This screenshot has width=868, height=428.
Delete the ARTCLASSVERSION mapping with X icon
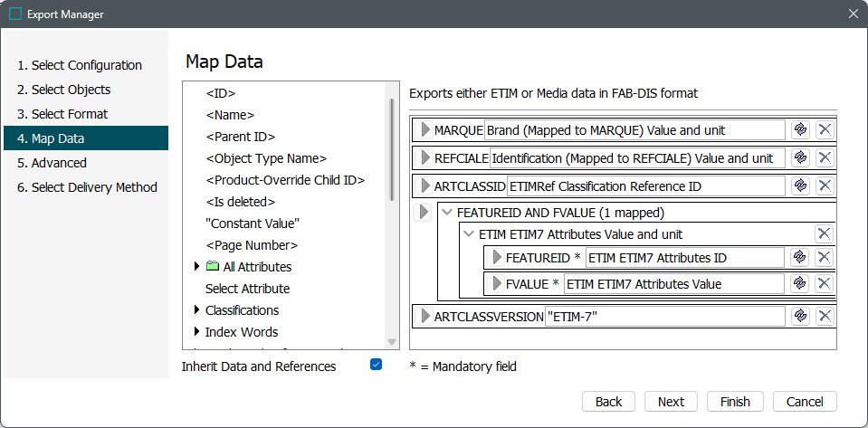pos(825,317)
